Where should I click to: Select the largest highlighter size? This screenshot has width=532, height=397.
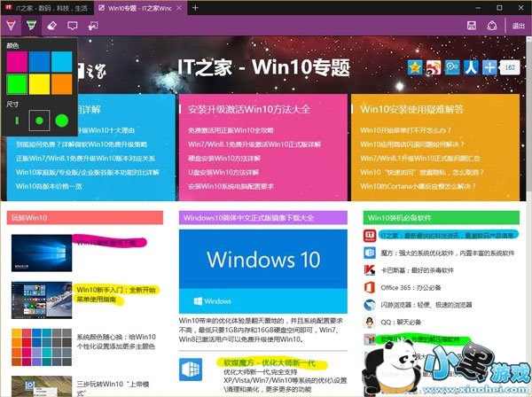[x=62, y=121]
